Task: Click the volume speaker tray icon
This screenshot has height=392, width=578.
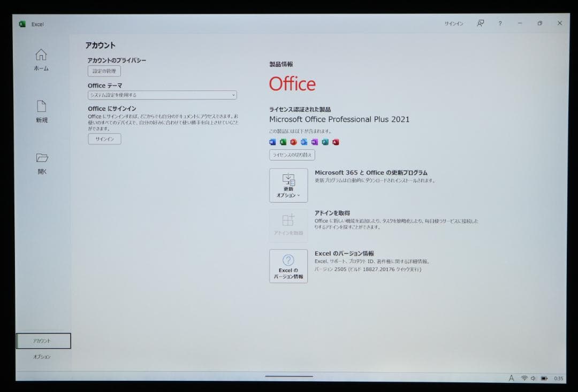Action: [x=533, y=378]
